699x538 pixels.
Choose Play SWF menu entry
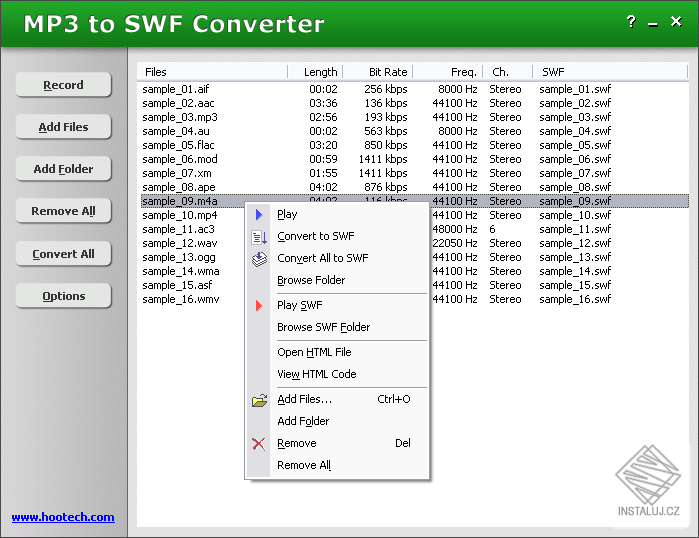[x=337, y=305]
